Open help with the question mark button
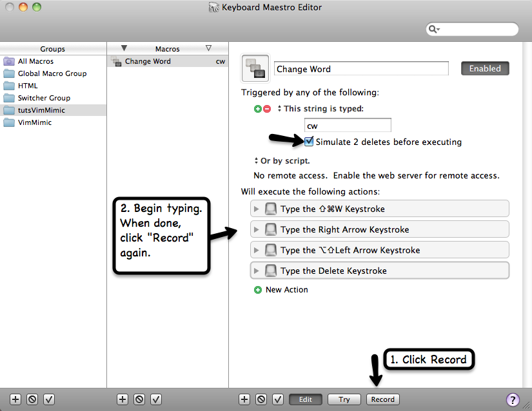This screenshot has height=411, width=532. click(513, 399)
